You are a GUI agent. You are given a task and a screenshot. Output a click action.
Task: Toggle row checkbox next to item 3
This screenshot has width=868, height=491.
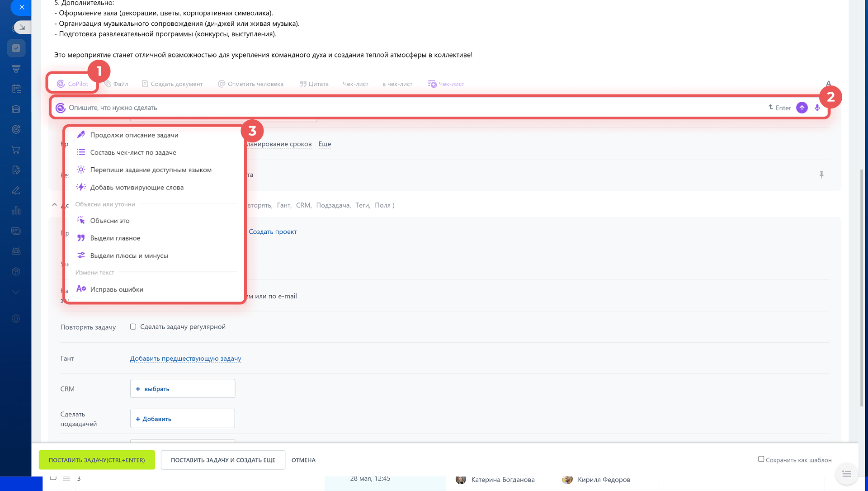[53, 478]
